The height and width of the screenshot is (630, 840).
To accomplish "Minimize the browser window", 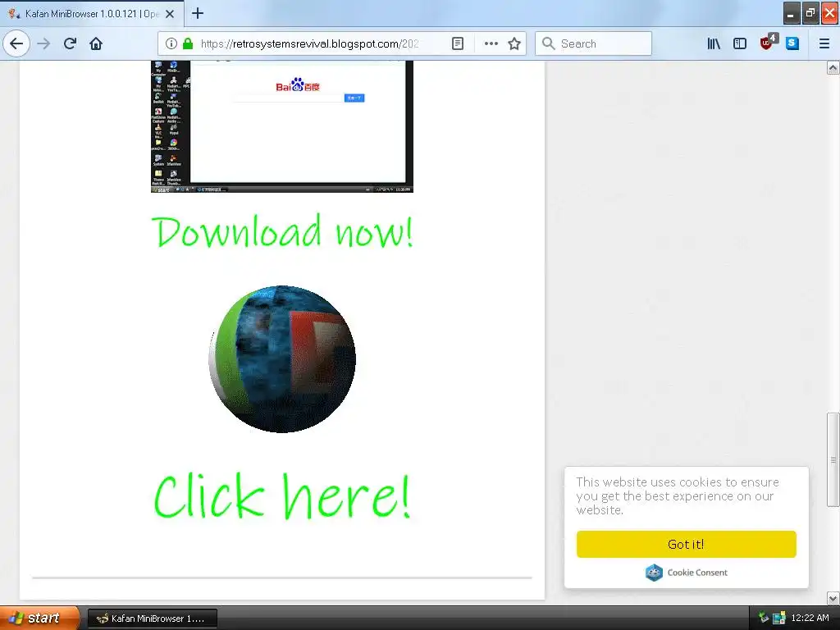I will tap(792, 13).
